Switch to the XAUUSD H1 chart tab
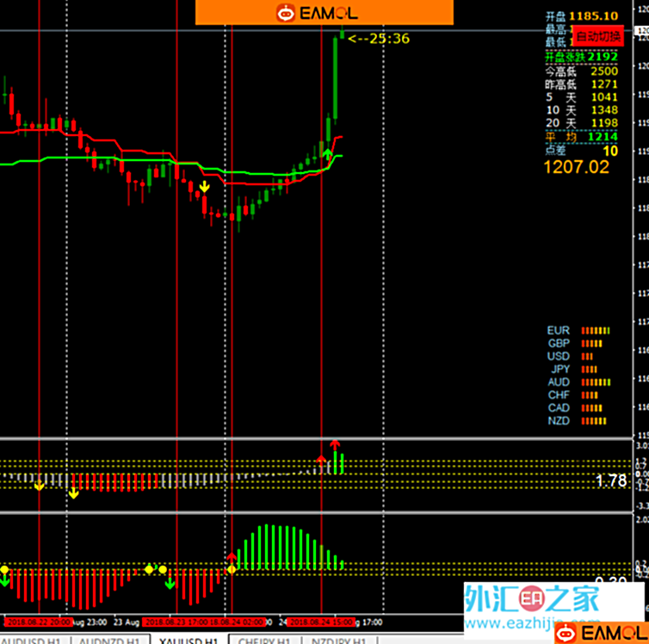This screenshot has width=649, height=644. [189, 638]
